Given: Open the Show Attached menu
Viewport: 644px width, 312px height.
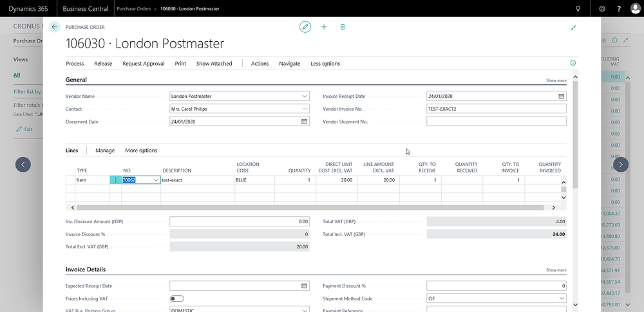Looking at the screenshot, I should pyautogui.click(x=214, y=64).
